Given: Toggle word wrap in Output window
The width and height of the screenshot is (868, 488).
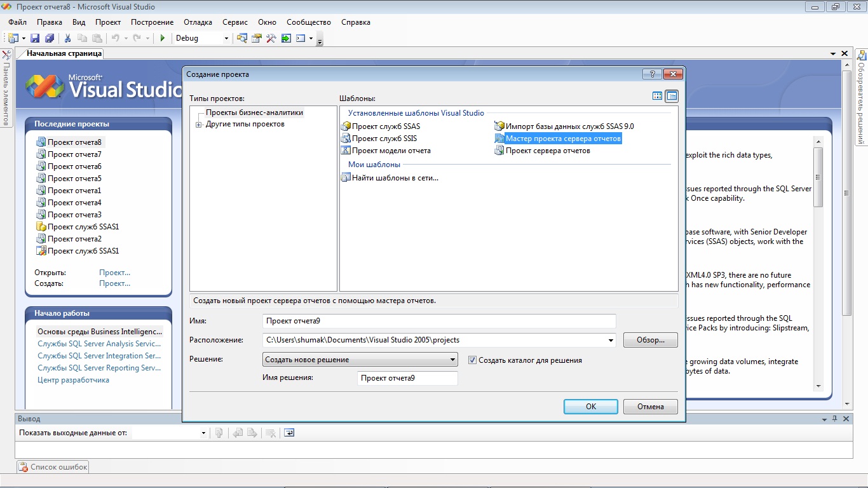Looking at the screenshot, I should pyautogui.click(x=289, y=433).
